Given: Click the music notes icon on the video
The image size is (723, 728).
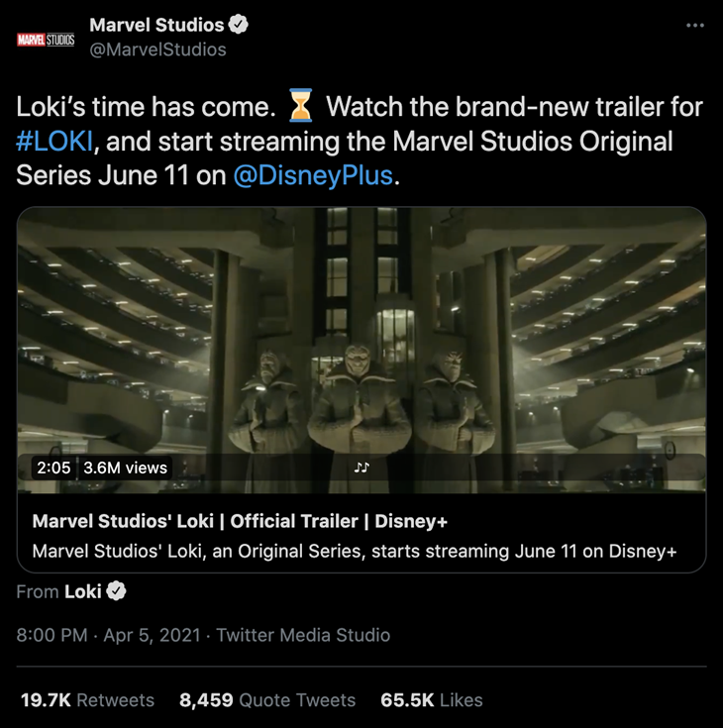Looking at the screenshot, I should coord(361,468).
